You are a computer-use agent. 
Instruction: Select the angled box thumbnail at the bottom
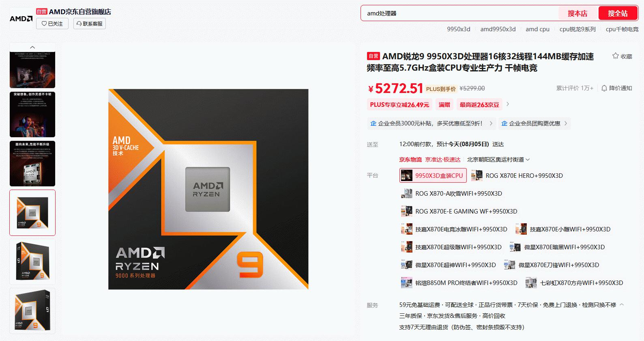[32, 311]
